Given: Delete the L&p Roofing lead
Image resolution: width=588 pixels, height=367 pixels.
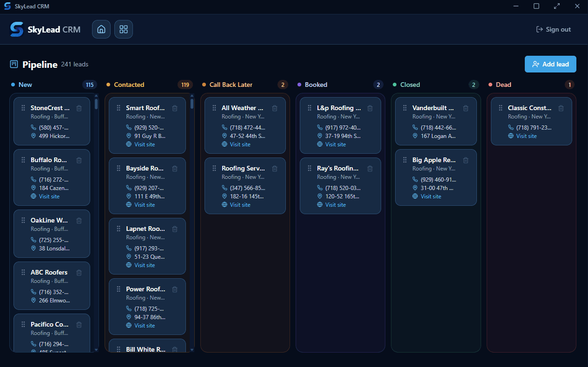Looking at the screenshot, I should (x=370, y=108).
